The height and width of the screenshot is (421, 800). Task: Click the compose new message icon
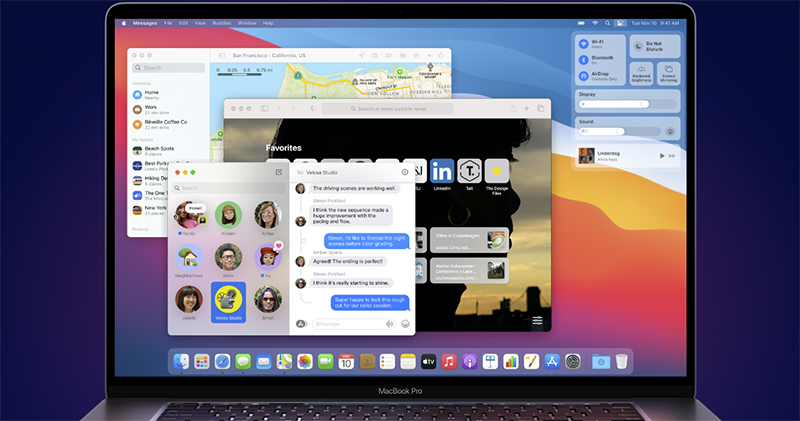278,172
